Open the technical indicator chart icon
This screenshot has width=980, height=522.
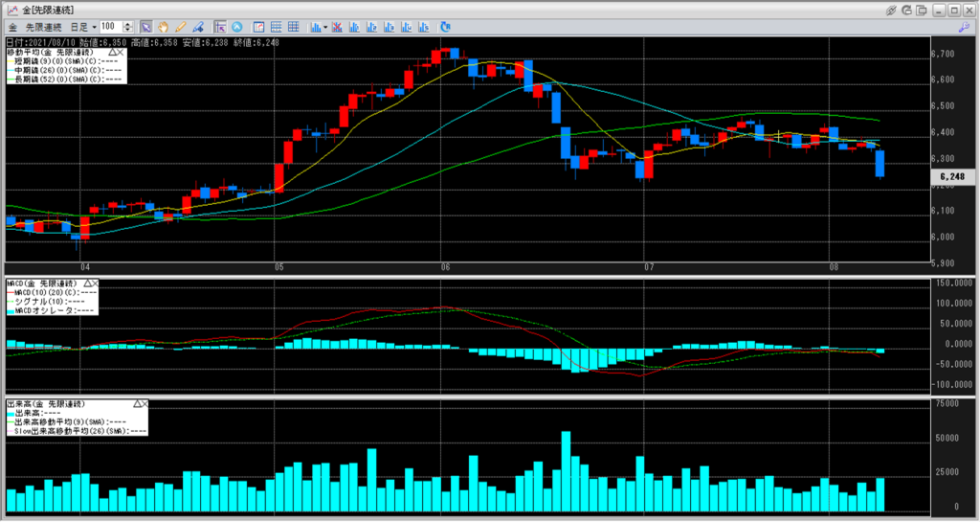click(x=316, y=27)
